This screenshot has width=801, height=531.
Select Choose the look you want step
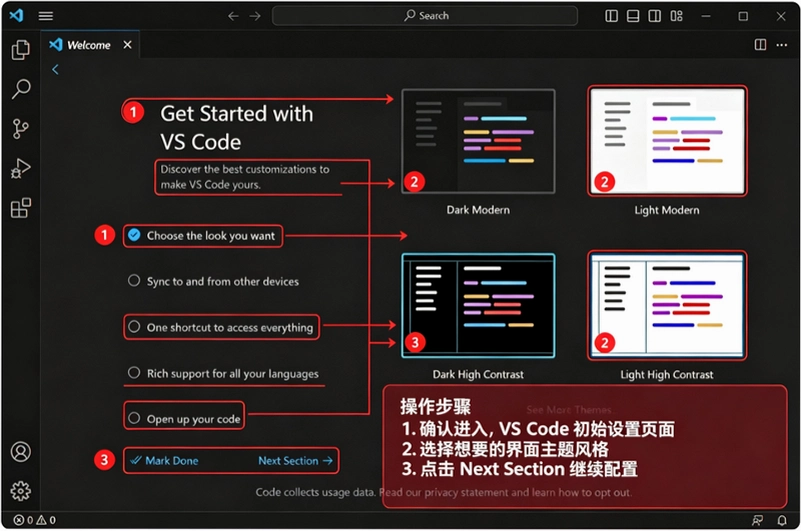coord(202,236)
